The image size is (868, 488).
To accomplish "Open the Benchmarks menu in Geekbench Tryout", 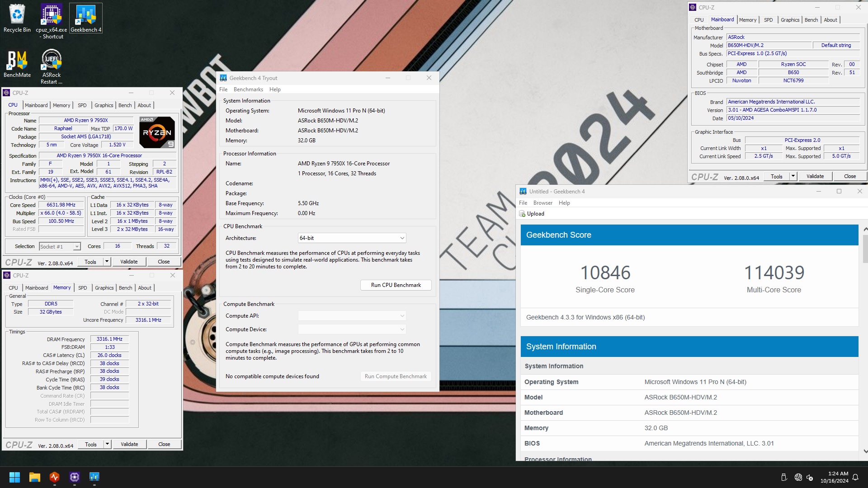I will 248,89.
